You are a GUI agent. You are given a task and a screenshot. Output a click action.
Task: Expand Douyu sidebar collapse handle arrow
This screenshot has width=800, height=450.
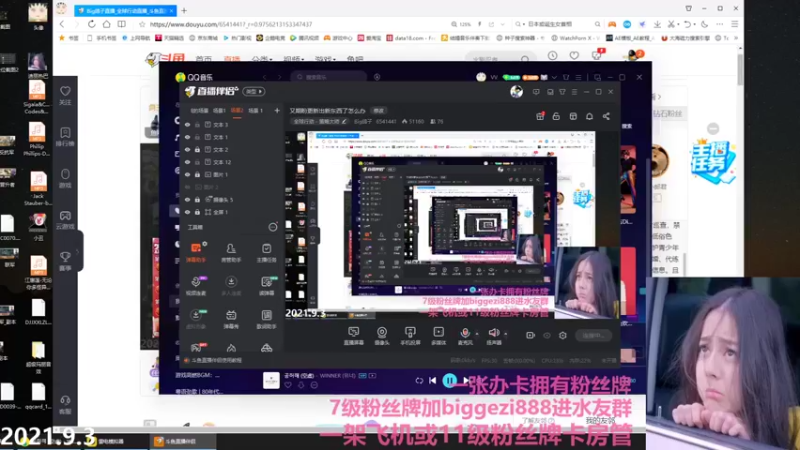pyautogui.click(x=78, y=251)
